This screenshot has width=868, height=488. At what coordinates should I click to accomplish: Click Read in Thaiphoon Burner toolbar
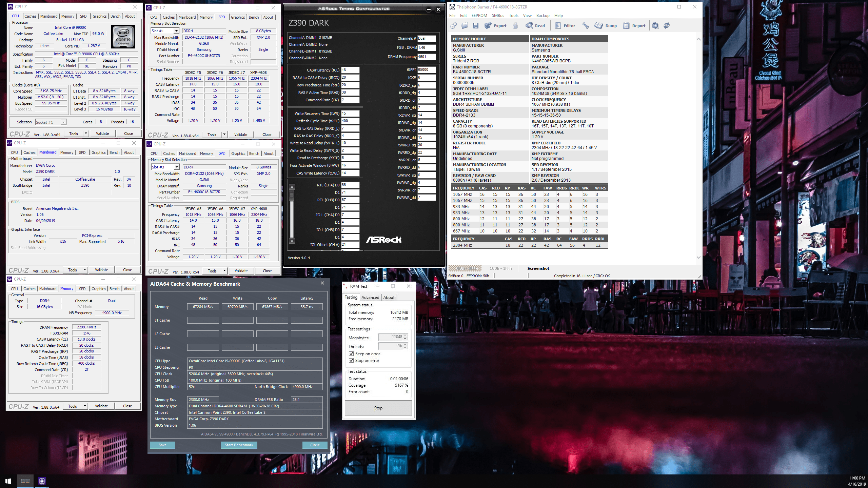point(535,25)
